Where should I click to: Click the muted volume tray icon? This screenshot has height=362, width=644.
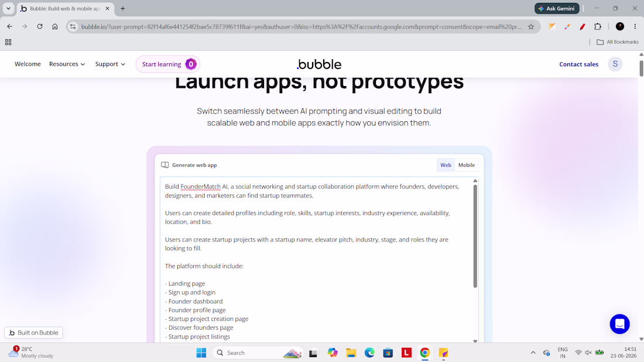588,353
